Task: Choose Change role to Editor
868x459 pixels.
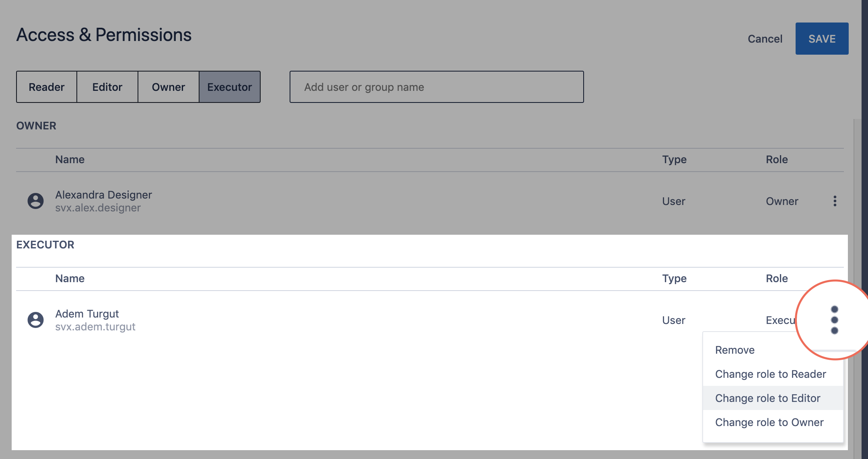Action: coord(767,398)
